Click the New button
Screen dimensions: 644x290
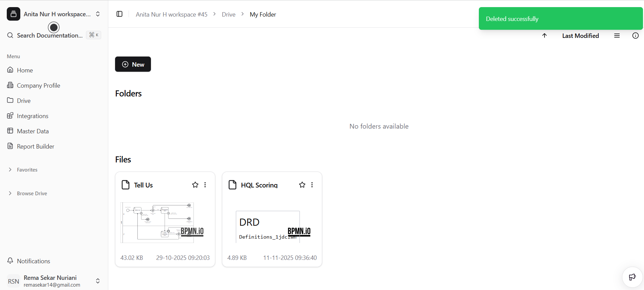(133, 64)
